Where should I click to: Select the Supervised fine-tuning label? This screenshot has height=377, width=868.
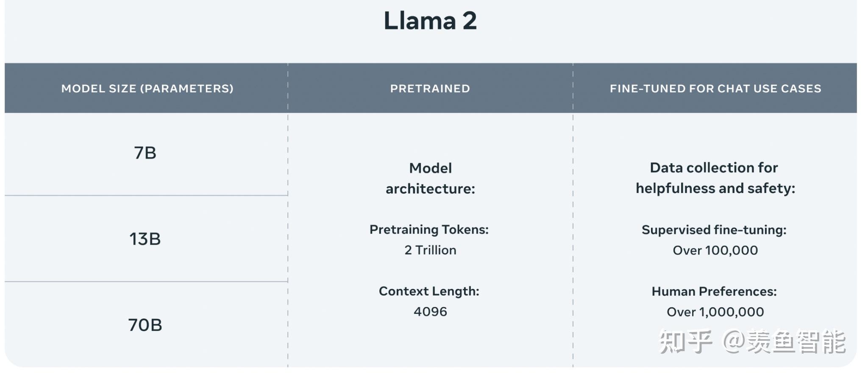point(714,230)
